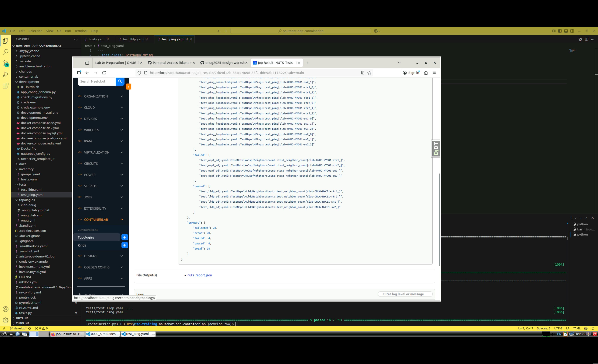
Task: Expand the containerlab folder in Explorer
Action: click(x=28, y=77)
